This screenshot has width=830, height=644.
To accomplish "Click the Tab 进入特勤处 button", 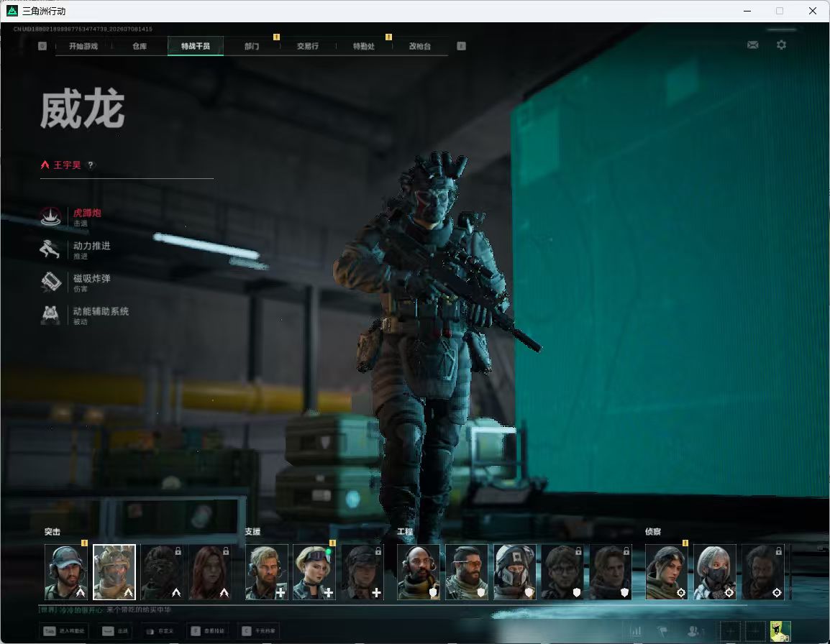I will [64, 631].
